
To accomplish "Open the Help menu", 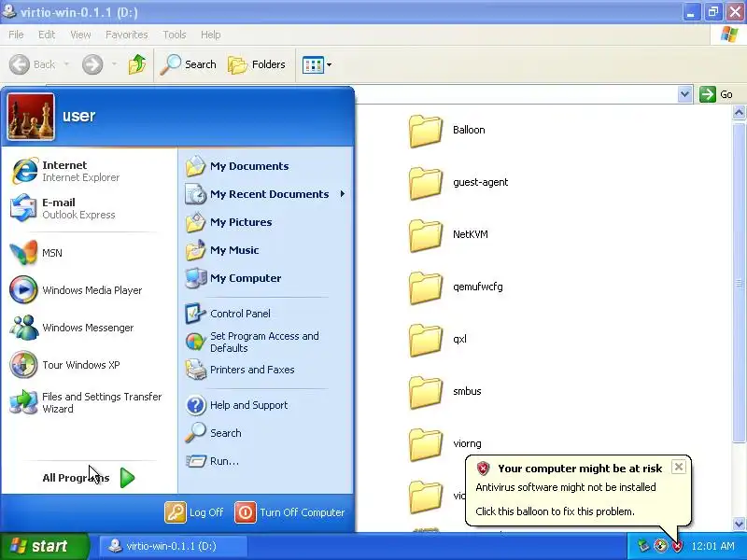I will click(211, 35).
